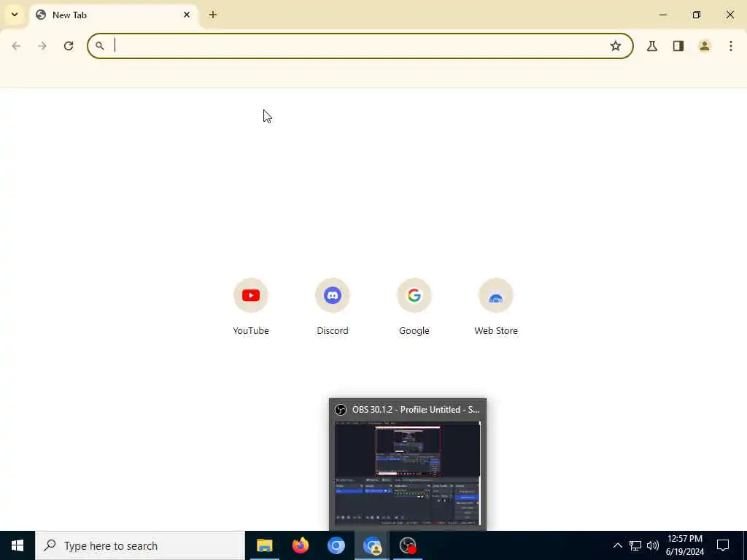Select the OBS window preview thumbnail
This screenshot has width=747, height=560.
[408, 472]
